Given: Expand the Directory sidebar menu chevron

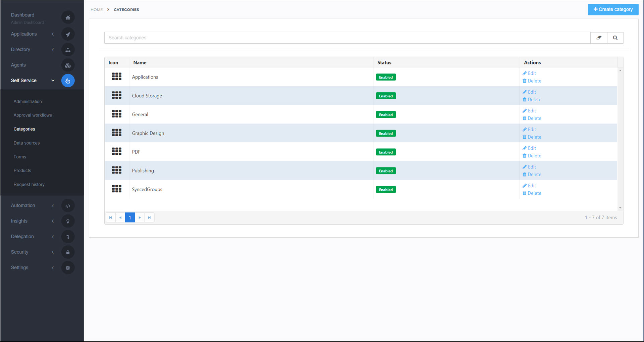Looking at the screenshot, I should [x=53, y=50].
